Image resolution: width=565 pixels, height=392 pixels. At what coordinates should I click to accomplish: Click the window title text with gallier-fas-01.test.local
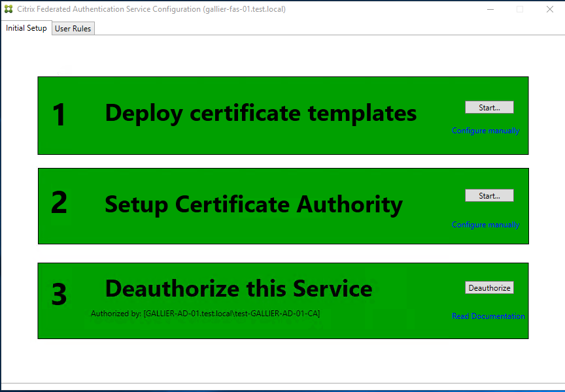151,9
